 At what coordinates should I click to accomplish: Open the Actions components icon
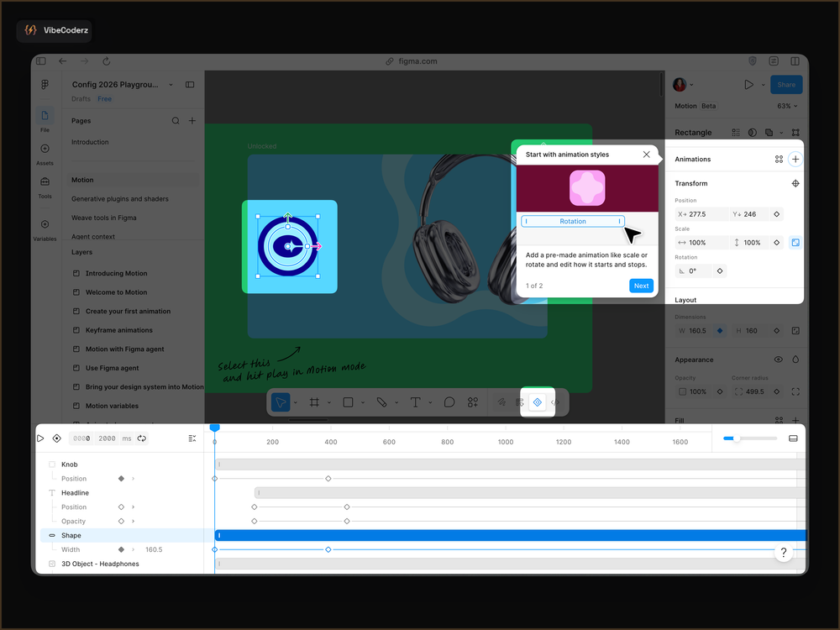pyautogui.click(x=472, y=402)
